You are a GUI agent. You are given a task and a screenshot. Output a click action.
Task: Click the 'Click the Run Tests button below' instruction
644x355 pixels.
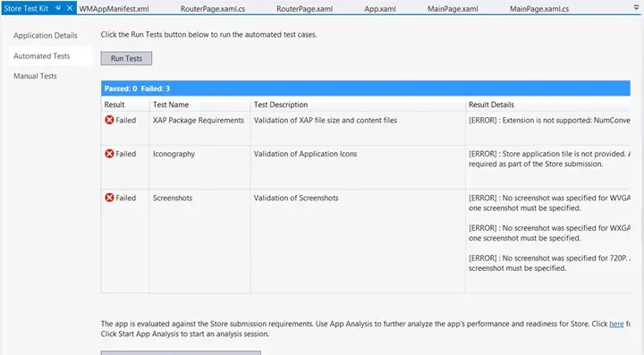pos(208,35)
